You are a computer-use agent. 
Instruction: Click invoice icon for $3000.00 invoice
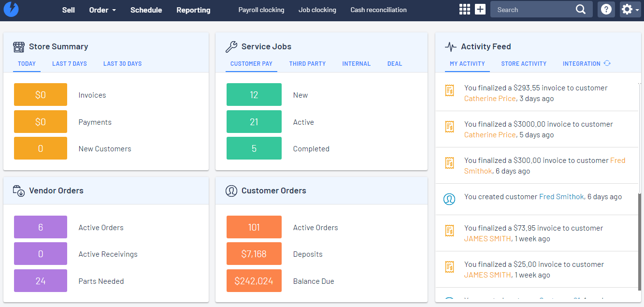449,127
